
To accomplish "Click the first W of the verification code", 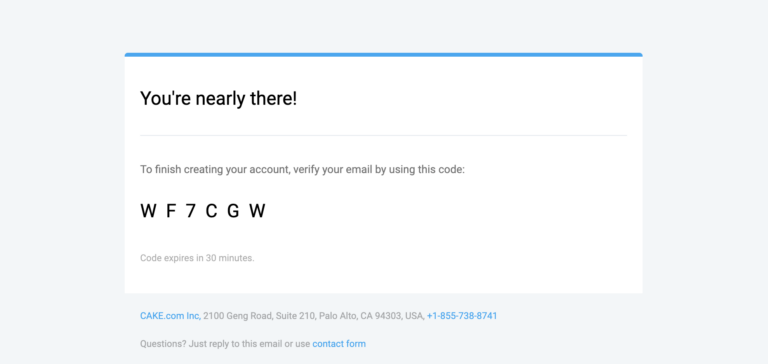I will point(148,211).
